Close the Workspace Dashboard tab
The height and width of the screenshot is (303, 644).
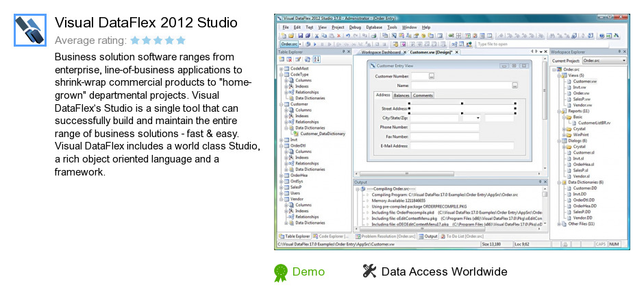tap(404, 52)
